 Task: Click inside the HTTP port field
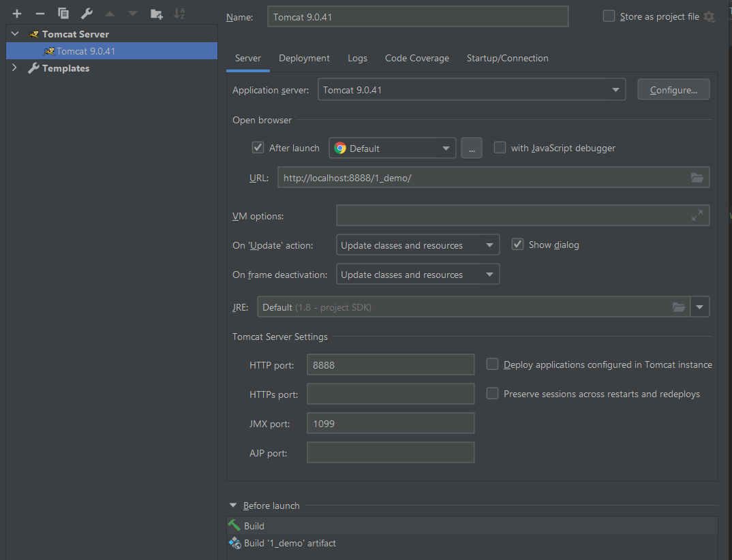(x=390, y=364)
